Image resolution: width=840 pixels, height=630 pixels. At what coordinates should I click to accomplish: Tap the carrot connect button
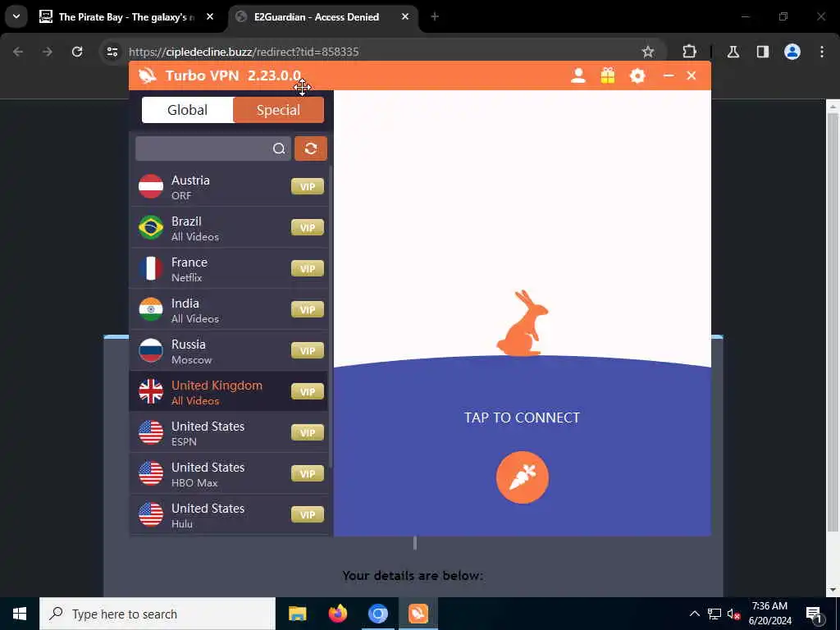pos(522,477)
